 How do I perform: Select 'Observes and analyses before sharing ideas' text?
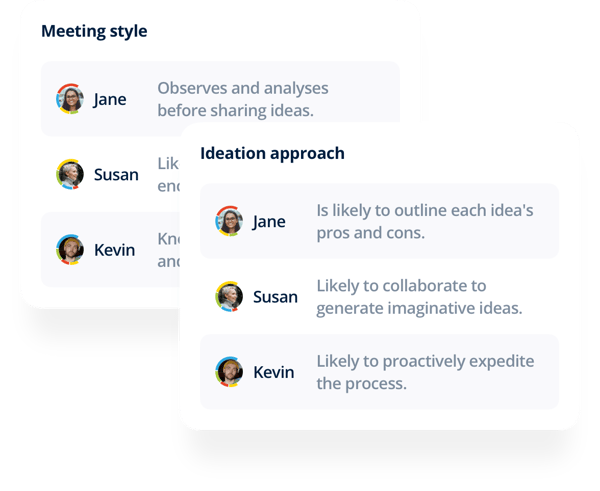[242, 99]
